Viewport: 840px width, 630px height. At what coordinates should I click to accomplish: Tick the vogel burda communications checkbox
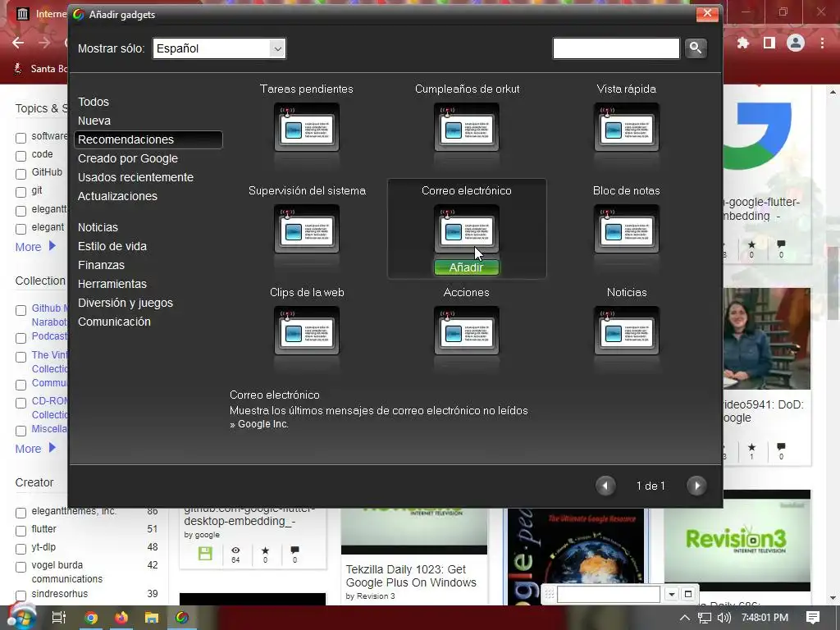[21, 567]
